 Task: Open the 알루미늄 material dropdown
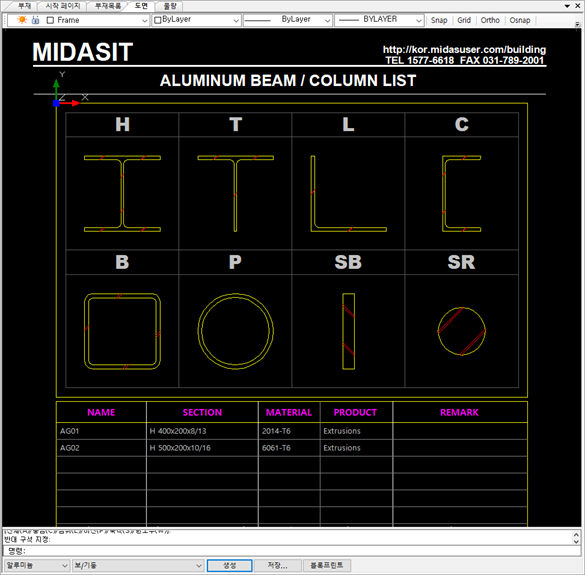point(37,565)
